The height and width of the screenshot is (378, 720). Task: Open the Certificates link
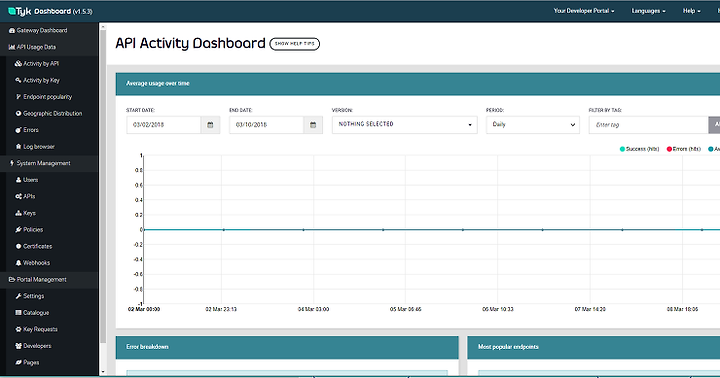(x=38, y=246)
